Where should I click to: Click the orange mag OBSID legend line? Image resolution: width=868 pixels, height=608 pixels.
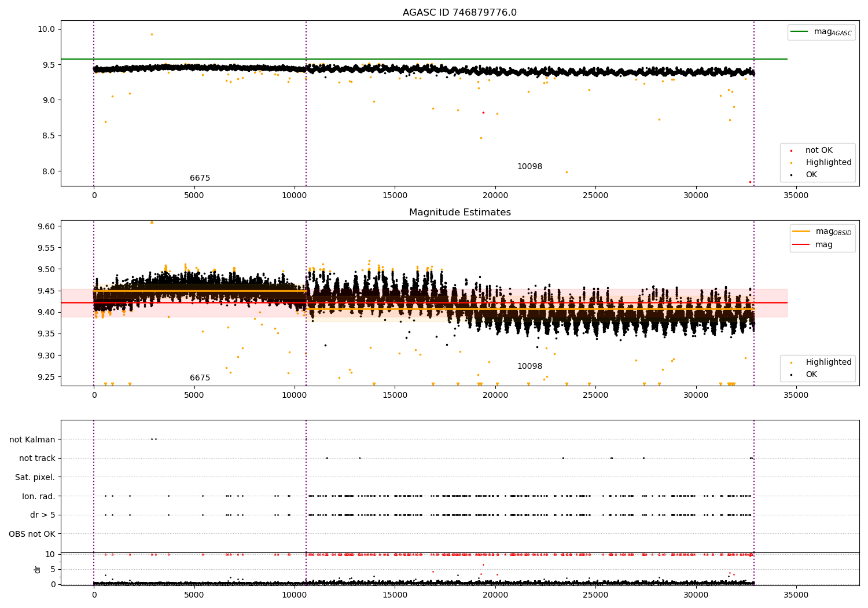pos(801,232)
